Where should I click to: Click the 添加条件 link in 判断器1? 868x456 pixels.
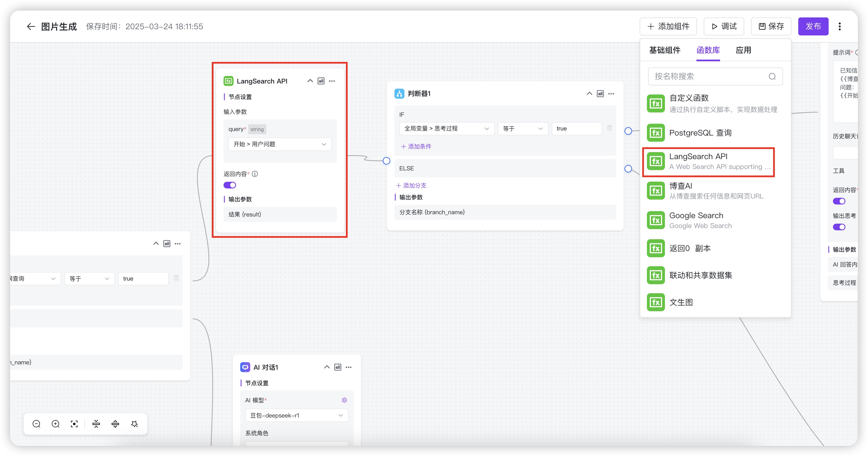tap(416, 146)
